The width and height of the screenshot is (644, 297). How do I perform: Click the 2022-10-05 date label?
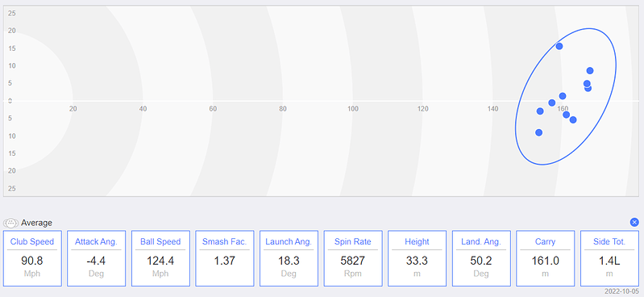coord(621,291)
